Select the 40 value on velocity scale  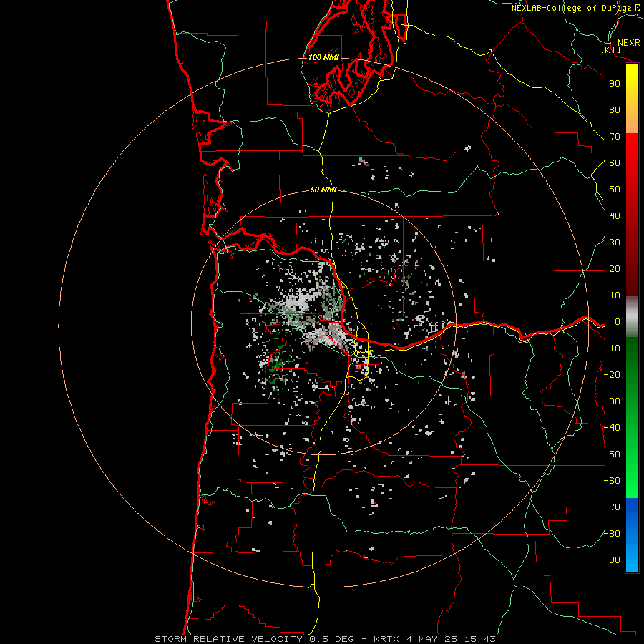[615, 216]
